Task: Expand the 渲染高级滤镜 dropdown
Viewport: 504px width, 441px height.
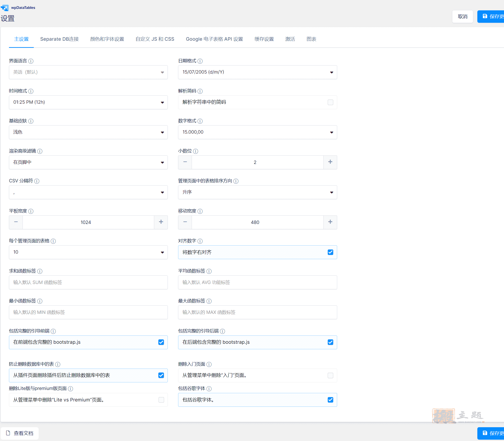Action: (88, 162)
